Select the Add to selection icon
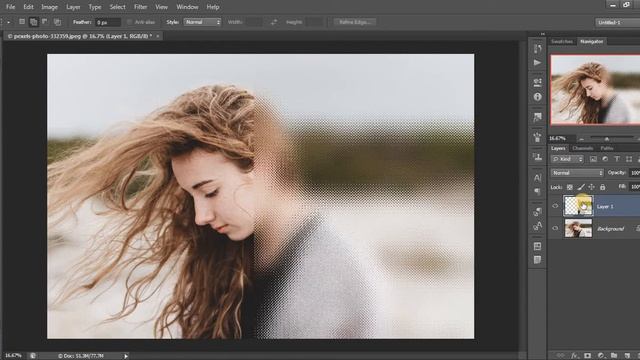640x360 pixels. pos(33,22)
